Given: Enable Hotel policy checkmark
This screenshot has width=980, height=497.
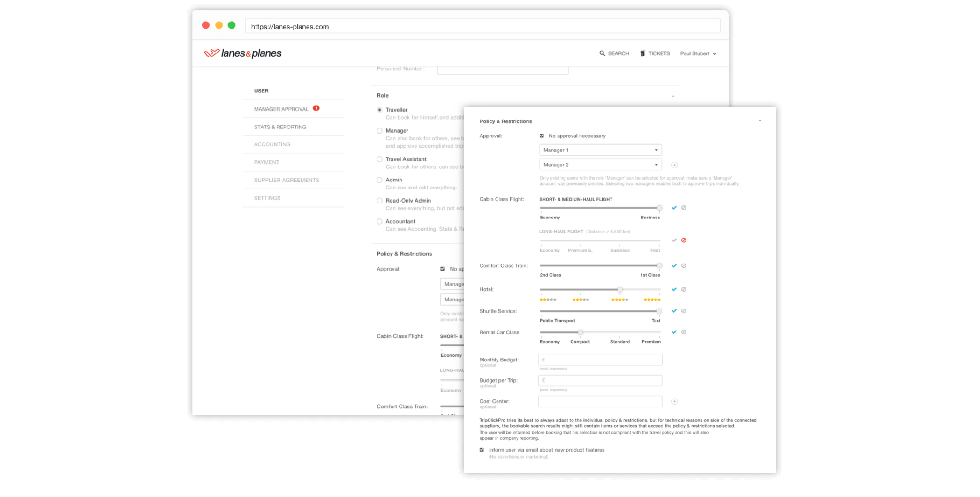Looking at the screenshot, I should click(x=674, y=289).
